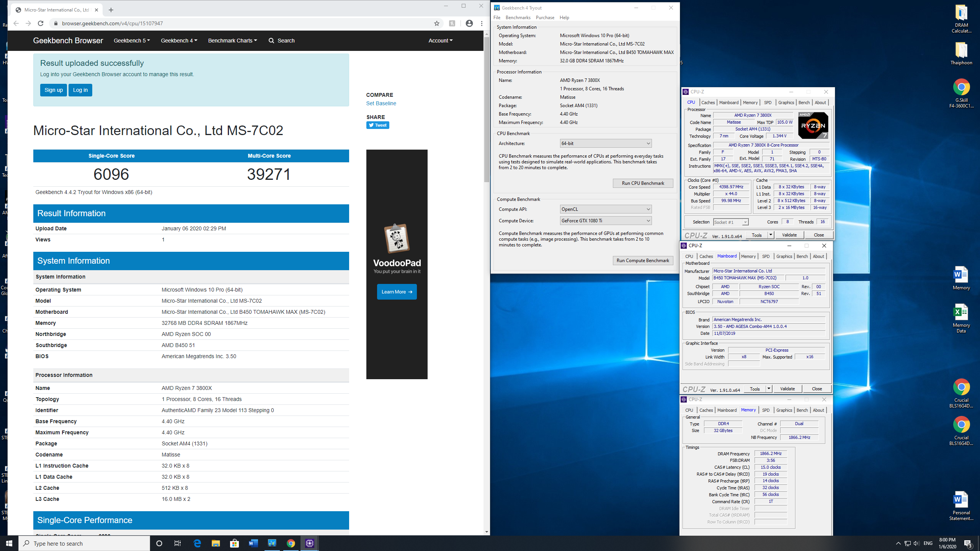
Task: Click the Chrome address bar URL
Action: [x=112, y=23]
